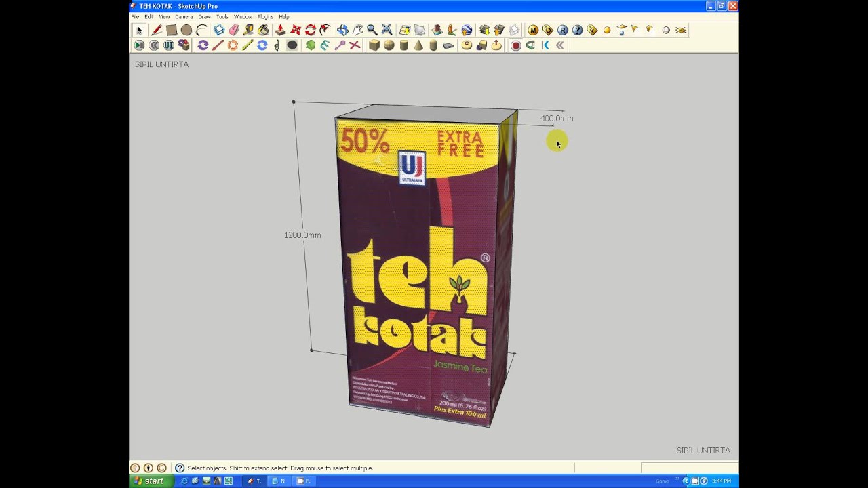Click the Preview in Google Earth icon
The image size is (868, 488).
pyautogui.click(x=467, y=30)
